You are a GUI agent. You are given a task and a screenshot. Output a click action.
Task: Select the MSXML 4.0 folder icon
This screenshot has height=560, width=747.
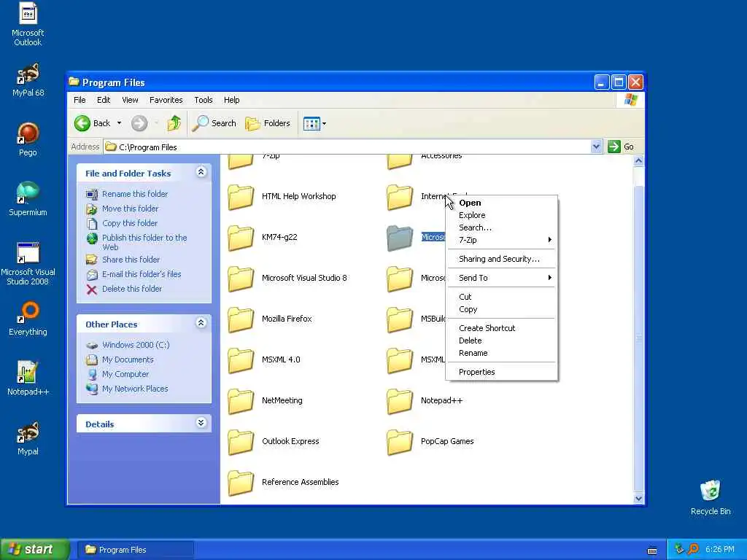point(241,360)
